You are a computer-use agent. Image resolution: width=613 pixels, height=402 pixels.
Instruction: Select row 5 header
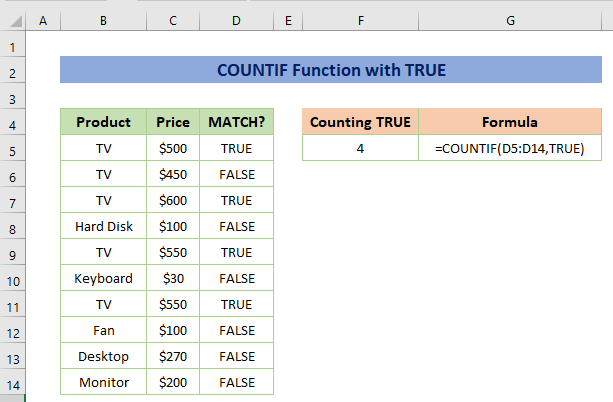pos(14,148)
